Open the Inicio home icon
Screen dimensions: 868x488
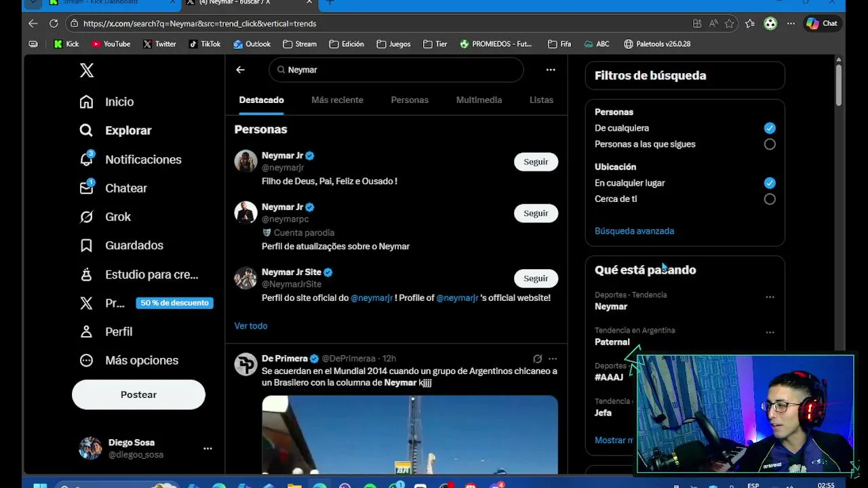click(86, 102)
